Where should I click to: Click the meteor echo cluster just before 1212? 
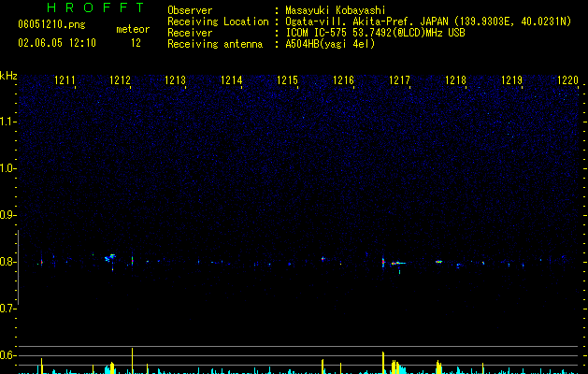tap(110, 258)
